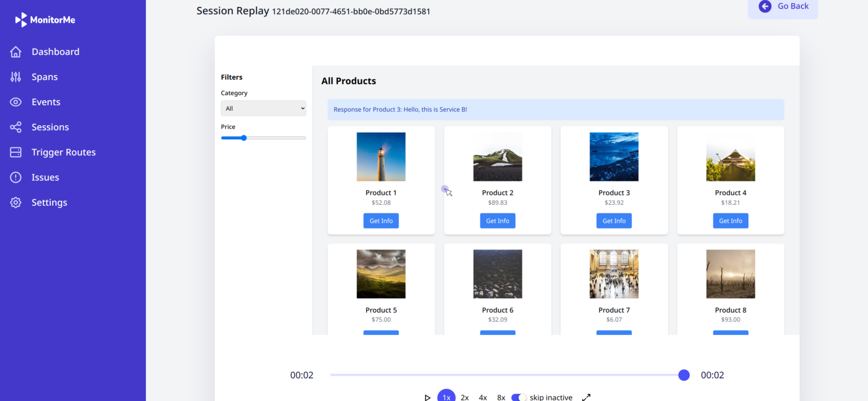The height and width of the screenshot is (401, 868).
Task: Click the replay timeline progress handle
Action: click(x=684, y=375)
